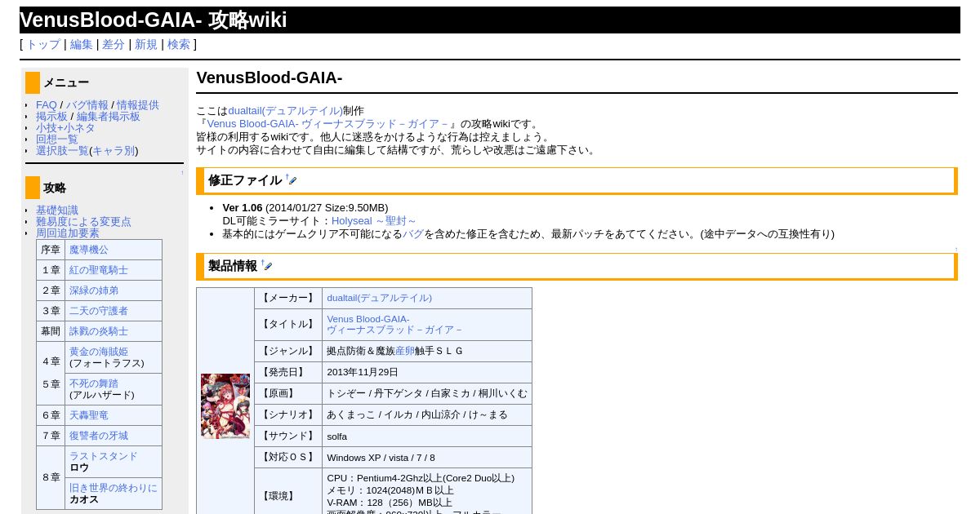Image resolution: width=980 pixels, height=514 pixels.
Task: Click dualtail link in the メーカー row
Action: (x=380, y=298)
